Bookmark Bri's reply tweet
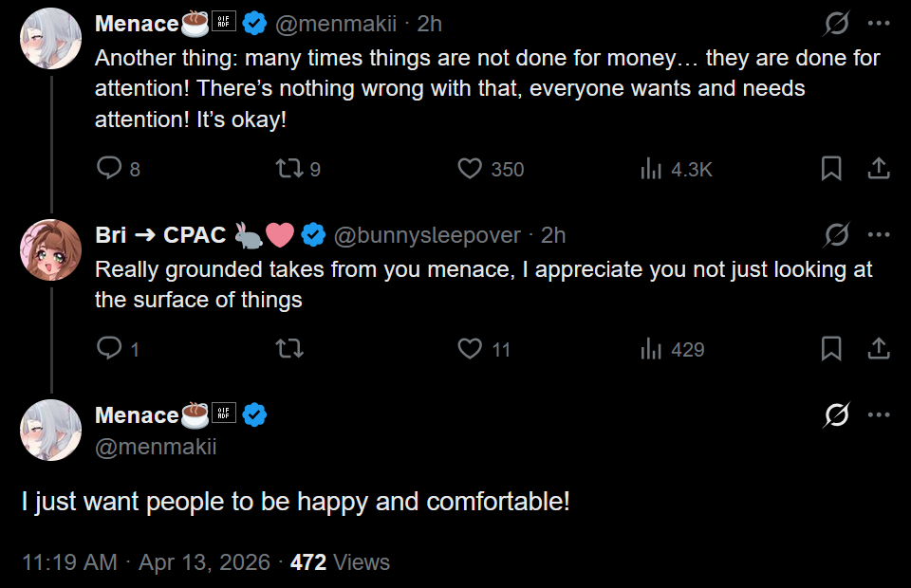 (x=831, y=349)
